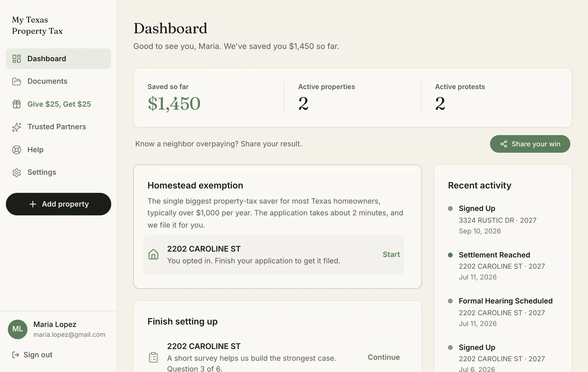Continue the 2202 CAROLINE ST survey
Image resolution: width=588 pixels, height=372 pixels.
[384, 357]
